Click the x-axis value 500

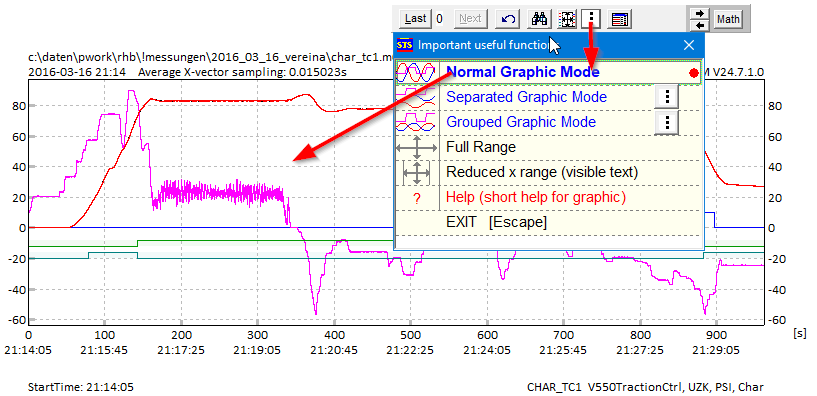coord(410,336)
